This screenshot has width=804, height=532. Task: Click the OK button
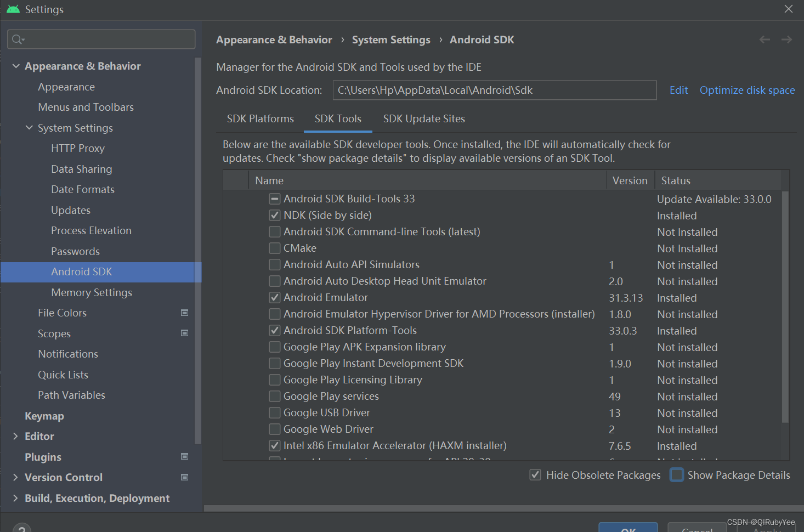click(628, 528)
